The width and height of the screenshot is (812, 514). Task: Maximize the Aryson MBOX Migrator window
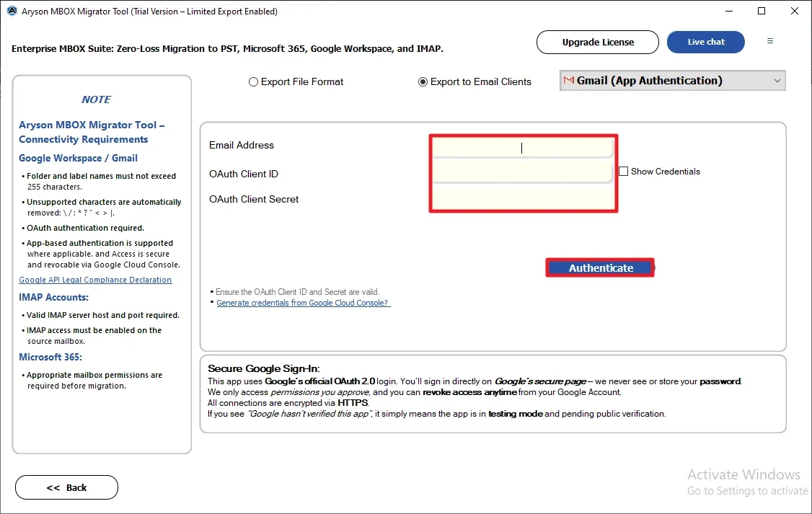[x=762, y=11]
